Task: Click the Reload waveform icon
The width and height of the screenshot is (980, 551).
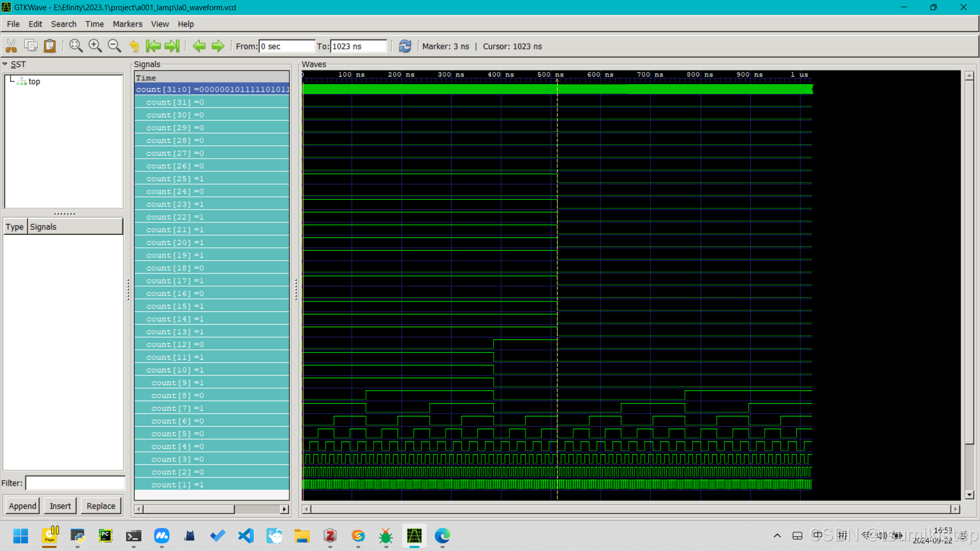Action: 405,46
